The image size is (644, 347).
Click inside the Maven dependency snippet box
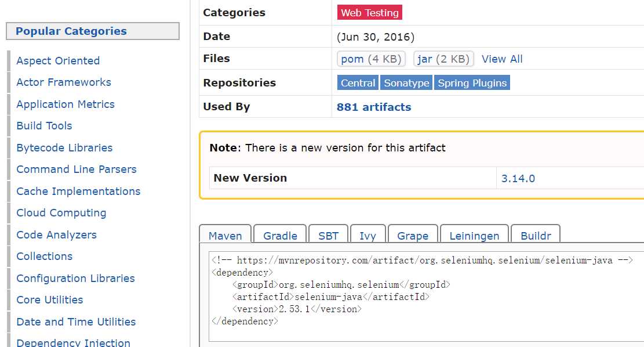pos(426,296)
